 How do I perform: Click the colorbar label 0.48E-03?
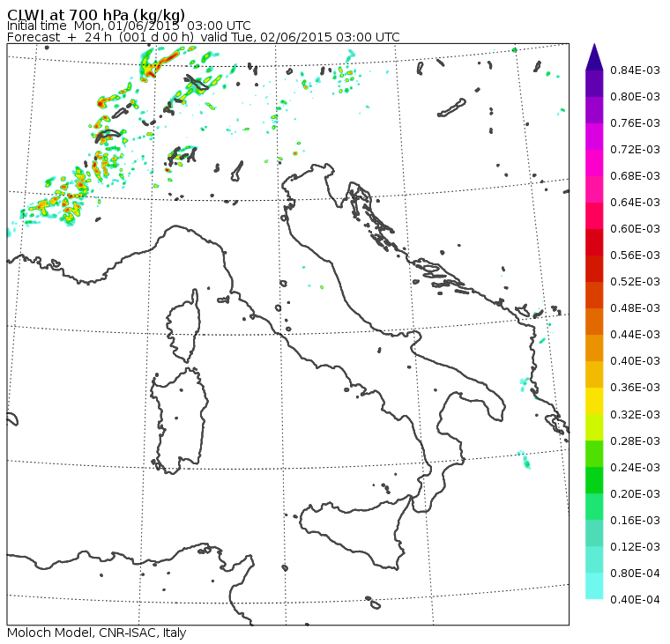[x=635, y=308]
